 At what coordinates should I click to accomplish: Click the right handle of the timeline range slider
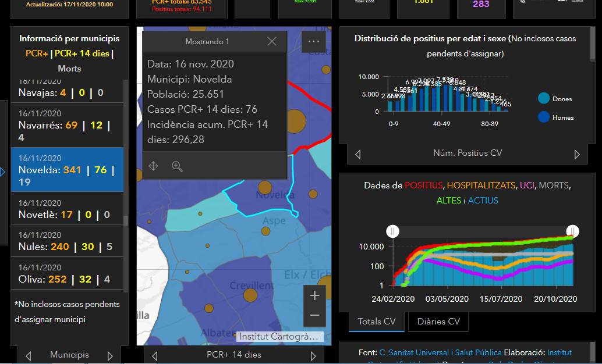click(572, 231)
